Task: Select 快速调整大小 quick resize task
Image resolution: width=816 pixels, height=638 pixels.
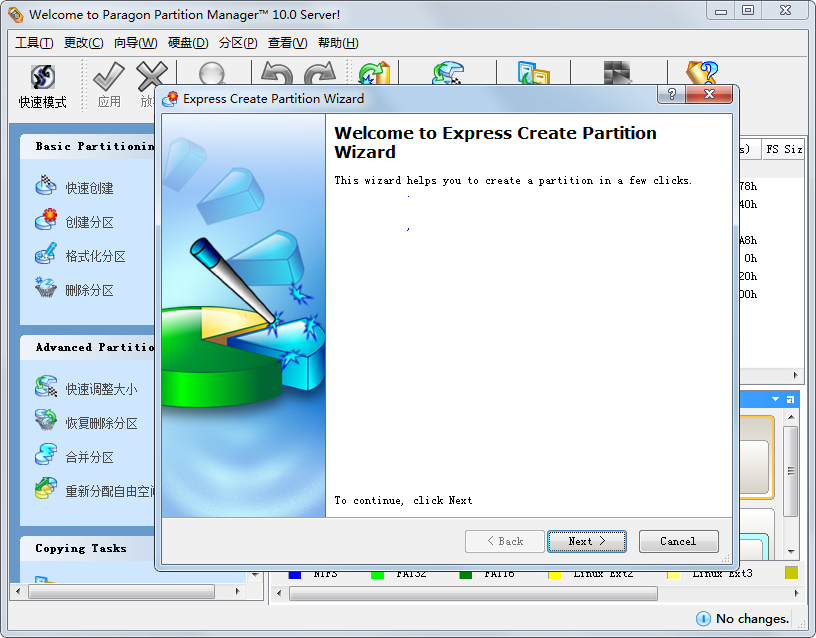Action: (x=101, y=389)
